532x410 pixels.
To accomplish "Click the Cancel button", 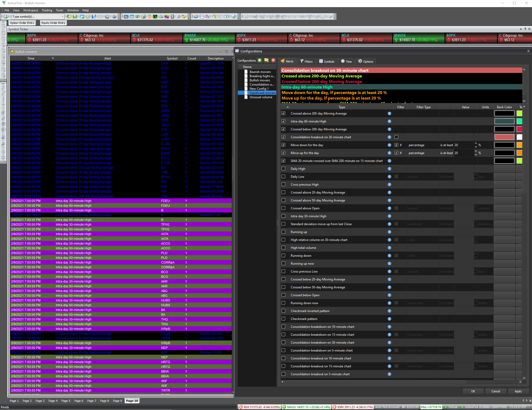I will [x=496, y=391].
